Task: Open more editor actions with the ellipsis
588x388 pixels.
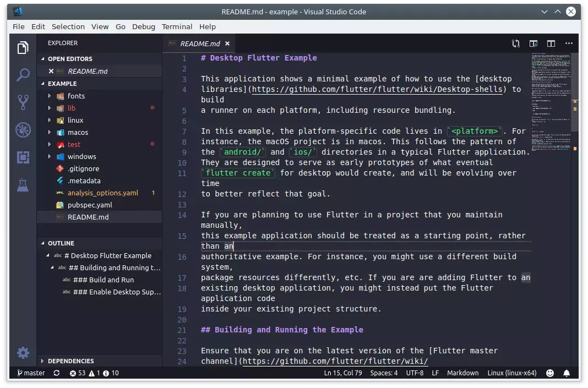Action: (x=569, y=43)
